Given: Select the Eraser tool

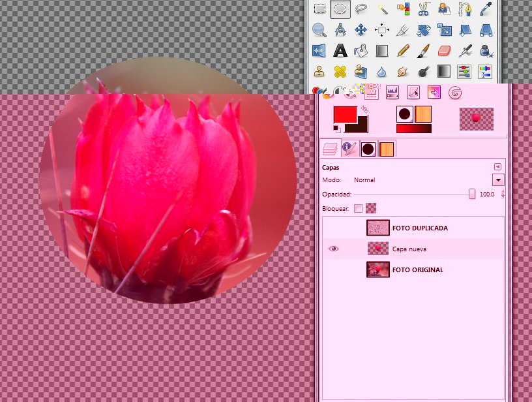Looking at the screenshot, I should (x=444, y=50).
